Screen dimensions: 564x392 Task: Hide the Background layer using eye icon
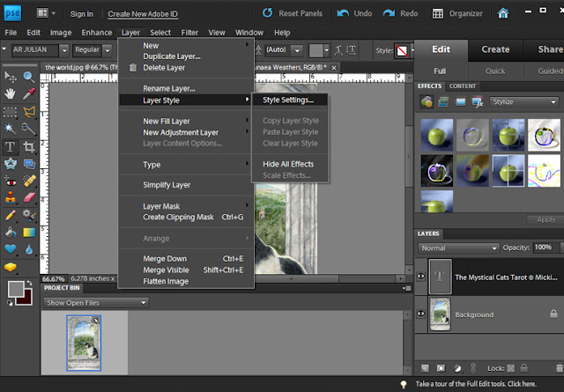click(420, 314)
